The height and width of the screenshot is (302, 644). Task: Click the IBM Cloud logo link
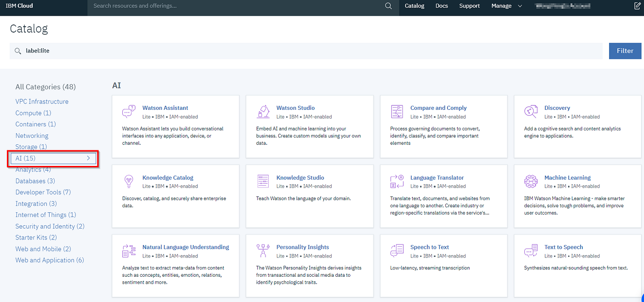point(19,6)
